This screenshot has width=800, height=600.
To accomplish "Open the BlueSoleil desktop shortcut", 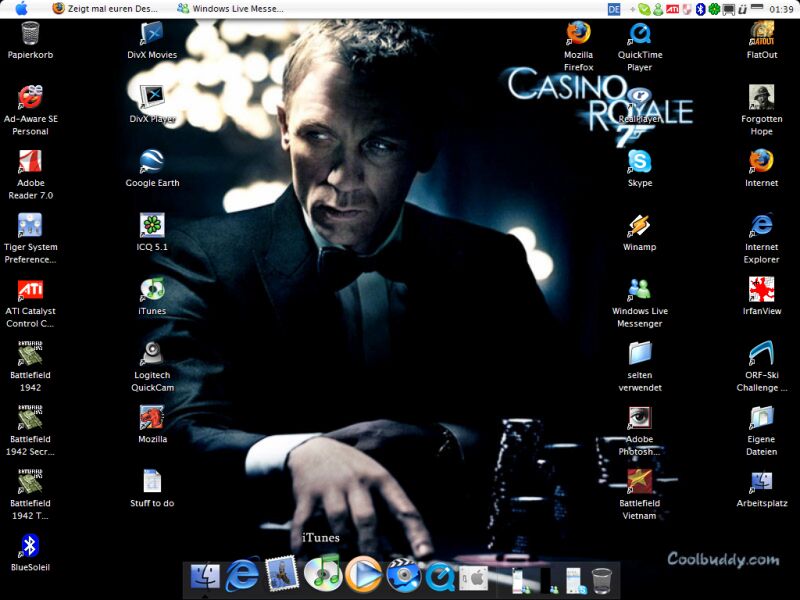I will [x=30, y=545].
